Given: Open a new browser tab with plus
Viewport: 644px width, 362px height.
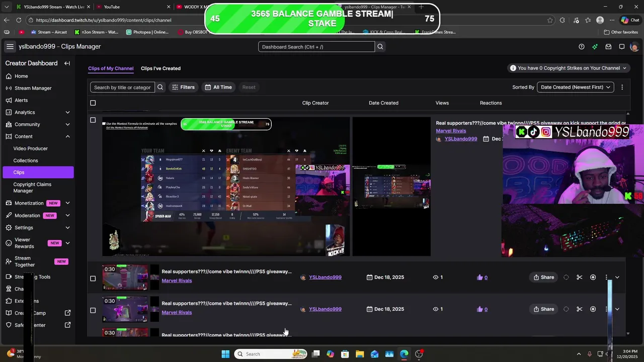Looking at the screenshot, I should [421, 7].
